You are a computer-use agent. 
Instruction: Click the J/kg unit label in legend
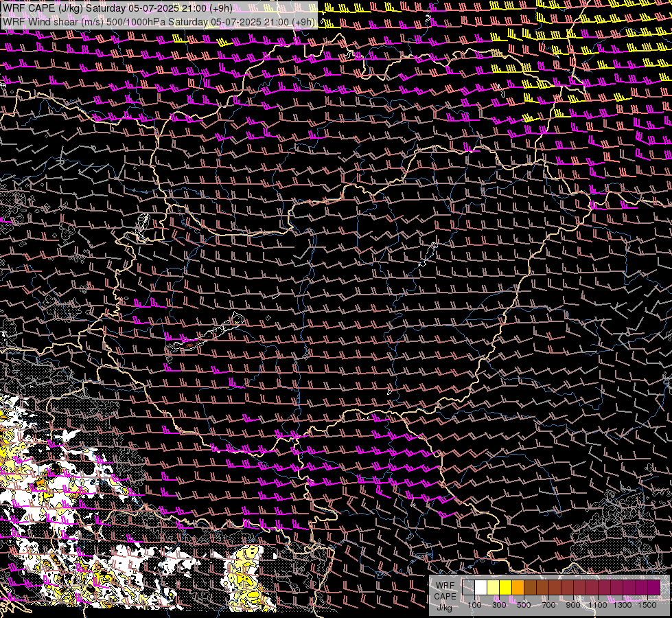click(x=444, y=608)
